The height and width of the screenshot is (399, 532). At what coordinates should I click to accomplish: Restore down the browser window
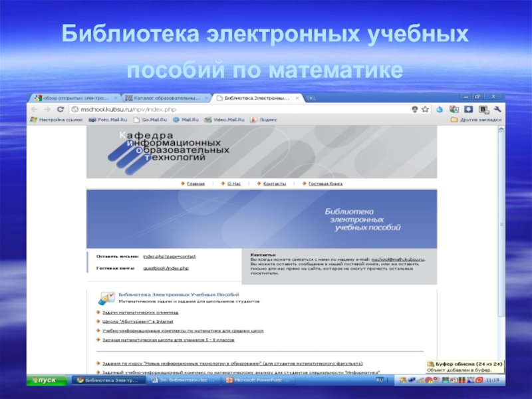tap(477, 96)
